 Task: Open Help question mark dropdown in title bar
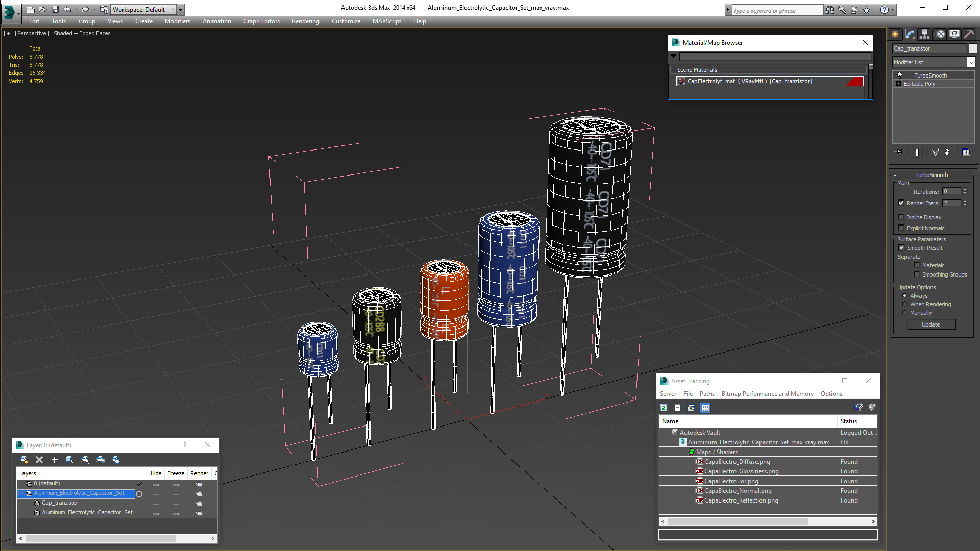tap(892, 10)
